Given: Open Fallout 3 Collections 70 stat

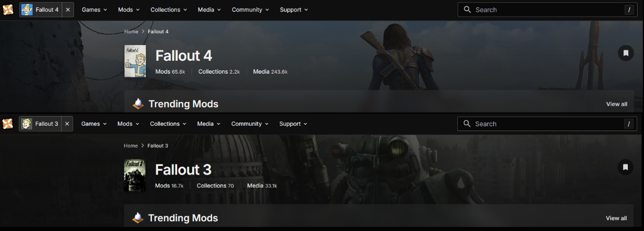Looking at the screenshot, I should coord(215,186).
